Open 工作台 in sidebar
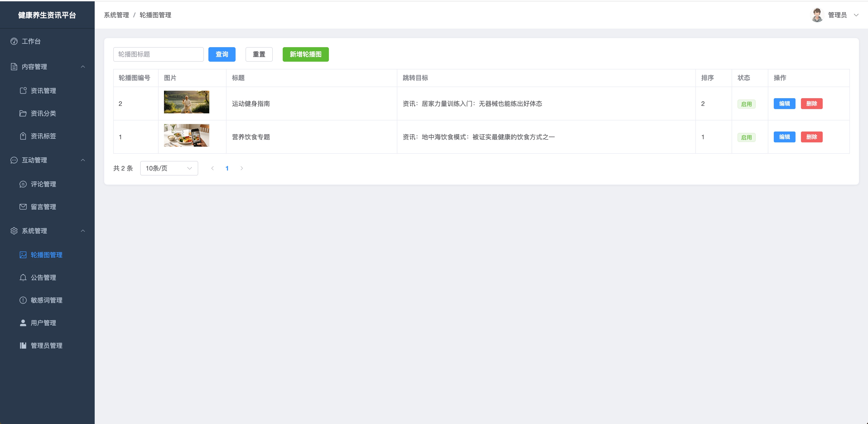The width and height of the screenshot is (868, 424). [47, 41]
